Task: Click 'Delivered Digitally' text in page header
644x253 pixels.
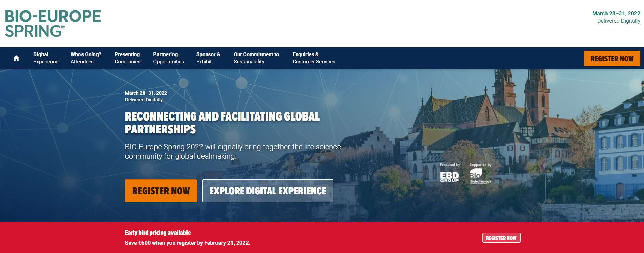Action: point(619,21)
